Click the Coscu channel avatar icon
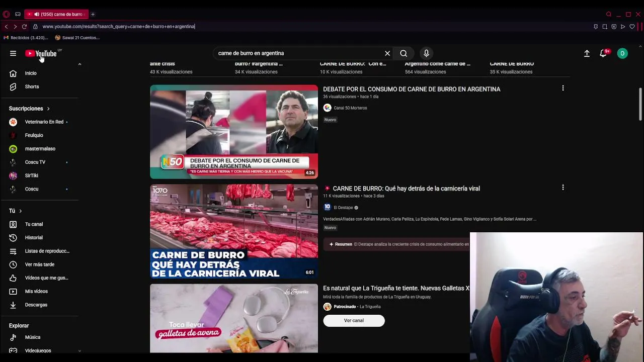The height and width of the screenshot is (362, 644). coord(13,189)
